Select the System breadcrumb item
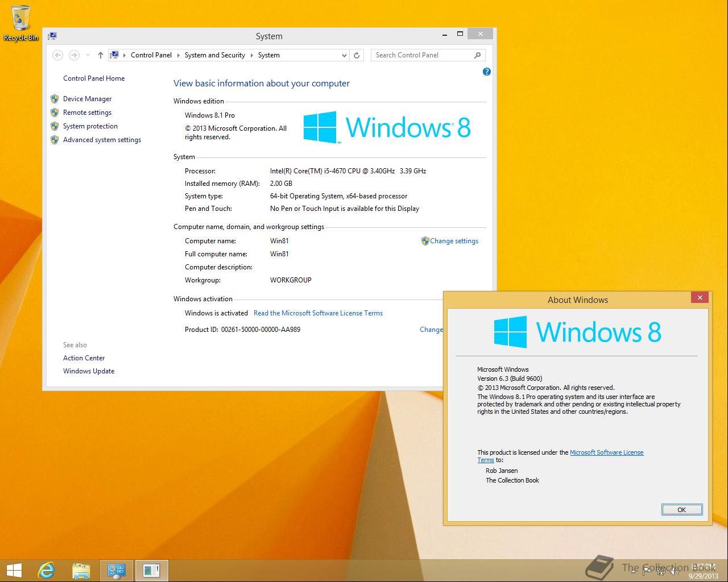728x582 pixels. click(269, 55)
